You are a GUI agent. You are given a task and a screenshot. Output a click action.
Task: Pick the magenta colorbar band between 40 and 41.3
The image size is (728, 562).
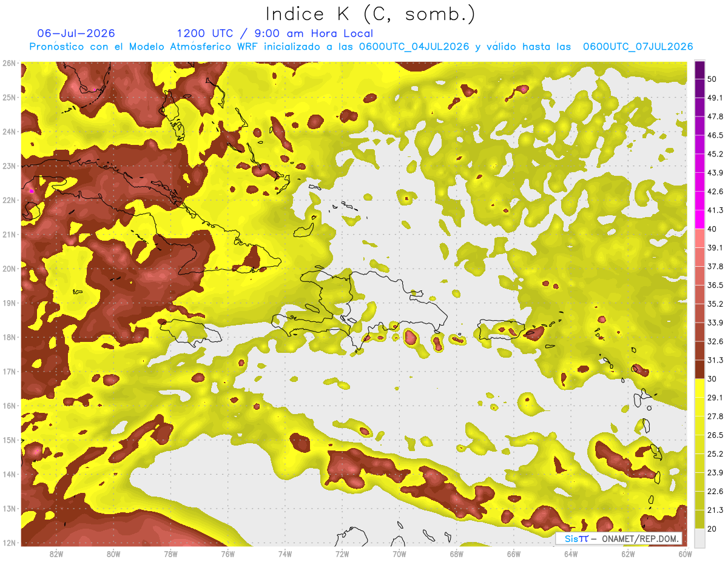click(x=699, y=219)
